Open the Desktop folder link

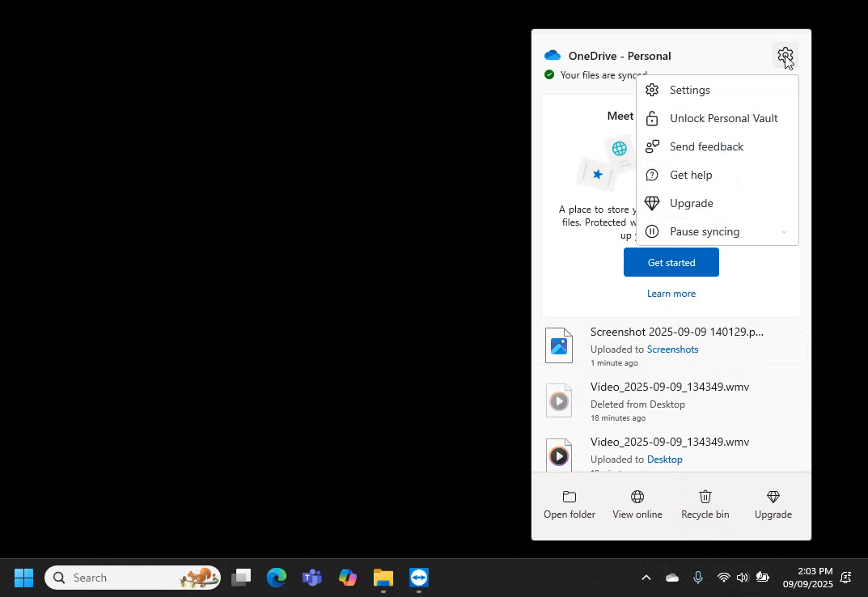[665, 459]
